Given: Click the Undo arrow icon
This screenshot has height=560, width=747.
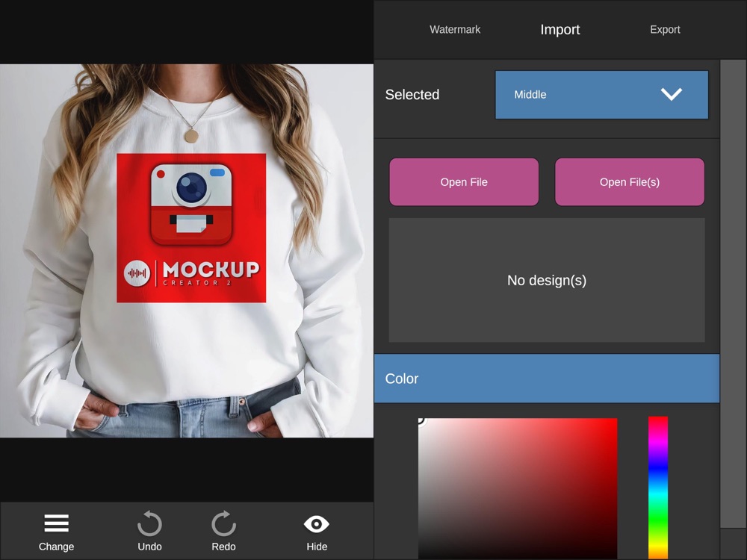Looking at the screenshot, I should click(149, 523).
